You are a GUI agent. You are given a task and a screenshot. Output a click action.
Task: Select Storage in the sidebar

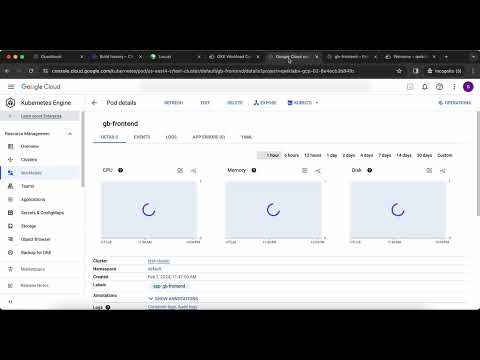[x=28, y=226]
